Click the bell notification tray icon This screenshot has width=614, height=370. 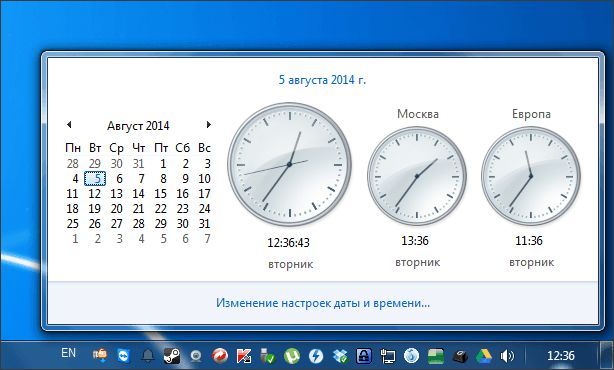coord(148,356)
